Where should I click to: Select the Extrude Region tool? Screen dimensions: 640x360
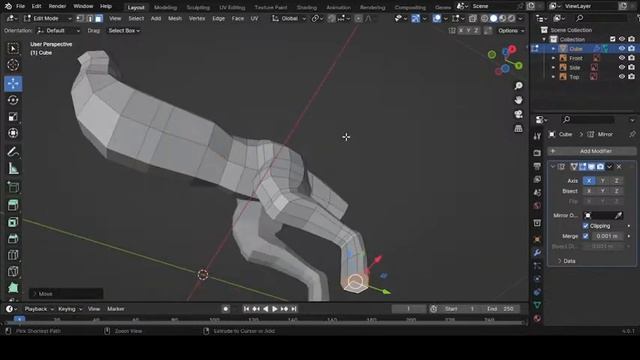coord(13,205)
